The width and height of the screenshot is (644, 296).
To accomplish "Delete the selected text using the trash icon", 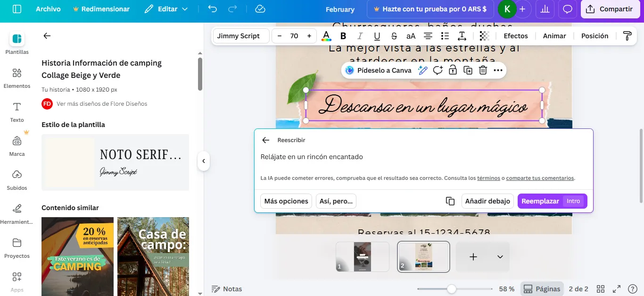I will click(482, 70).
